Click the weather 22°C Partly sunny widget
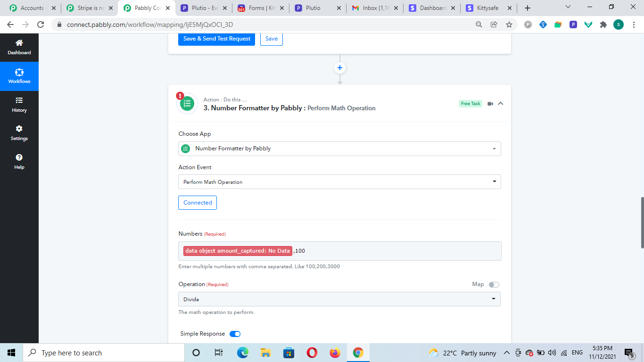 (x=462, y=353)
